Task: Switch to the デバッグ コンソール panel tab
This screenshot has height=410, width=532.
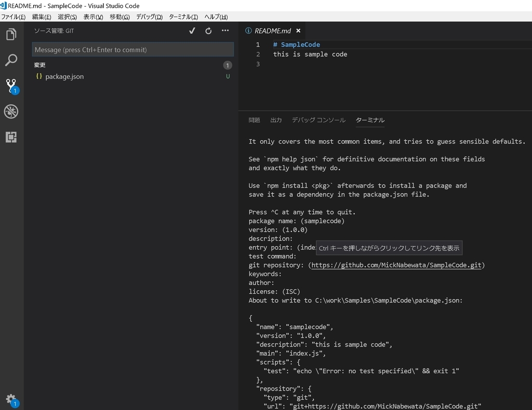Action: pos(318,120)
